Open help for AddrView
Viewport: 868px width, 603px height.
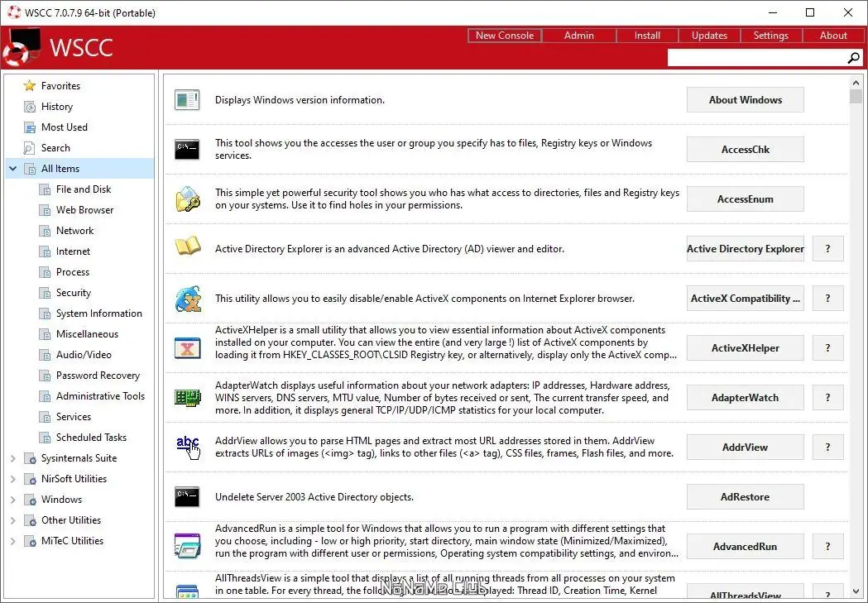(x=828, y=447)
